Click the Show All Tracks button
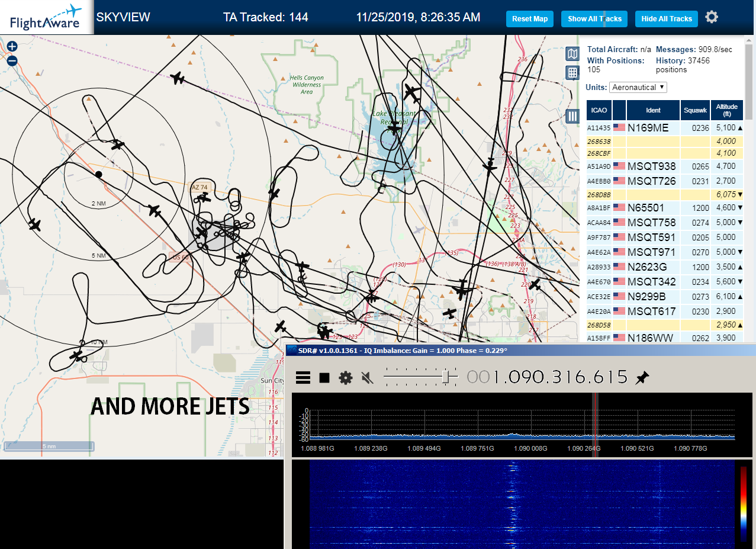756x549 pixels. 594,19
